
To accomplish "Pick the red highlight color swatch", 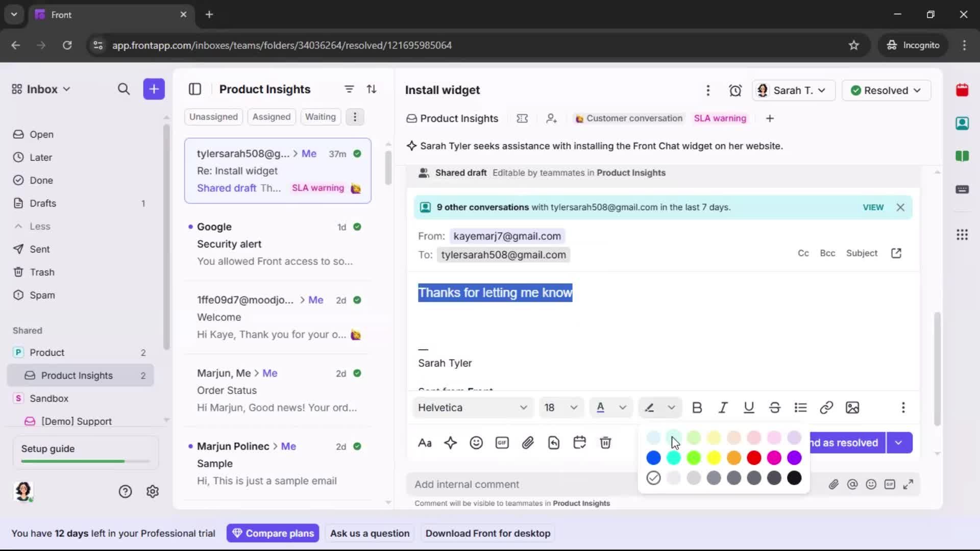I will [x=754, y=458].
